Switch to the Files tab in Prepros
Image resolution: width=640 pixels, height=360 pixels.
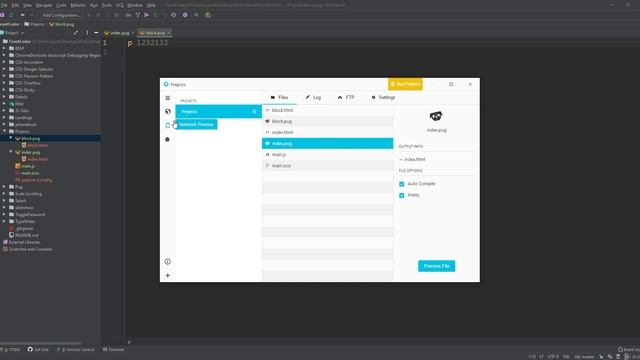point(279,98)
